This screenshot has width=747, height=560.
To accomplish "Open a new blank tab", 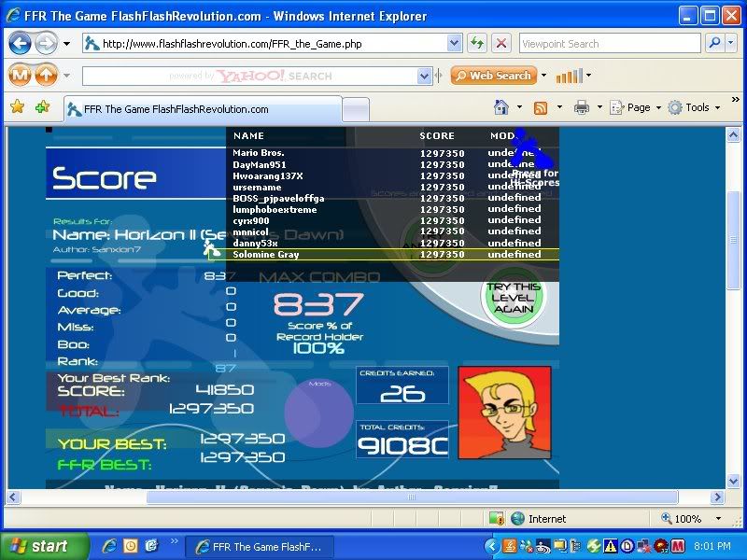I will pyautogui.click(x=356, y=109).
